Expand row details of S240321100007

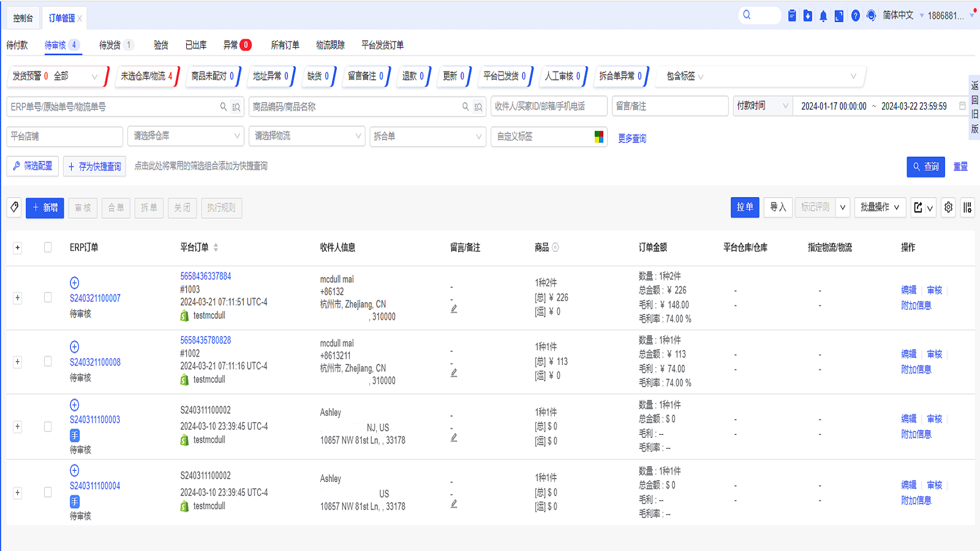(18, 298)
